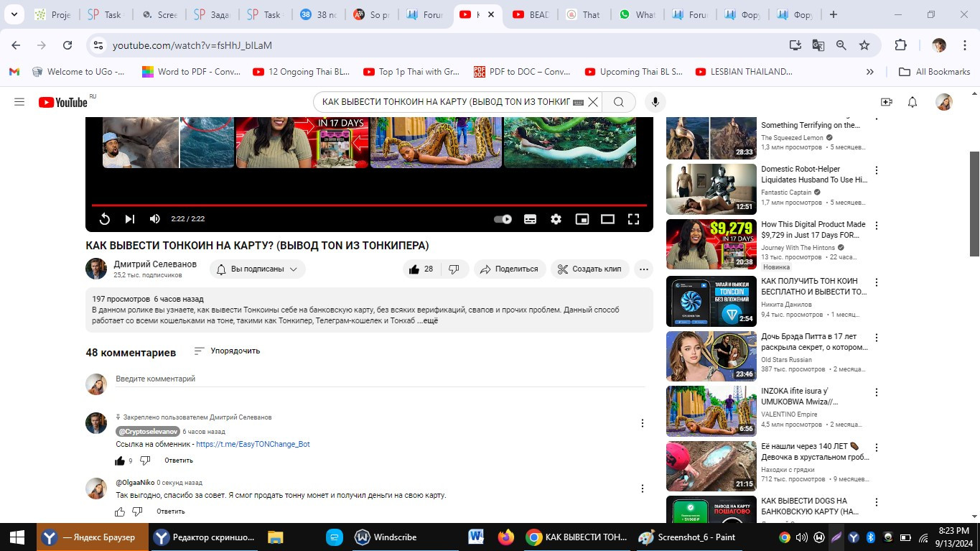Dislike the TONCOIN video
The width and height of the screenshot is (980, 551).
click(x=454, y=269)
